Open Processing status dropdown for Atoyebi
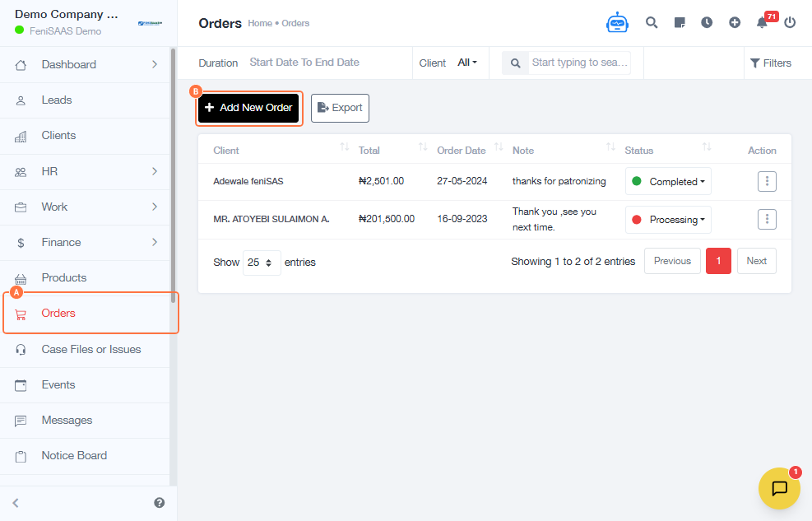Image resolution: width=812 pixels, height=521 pixels. [x=668, y=220]
